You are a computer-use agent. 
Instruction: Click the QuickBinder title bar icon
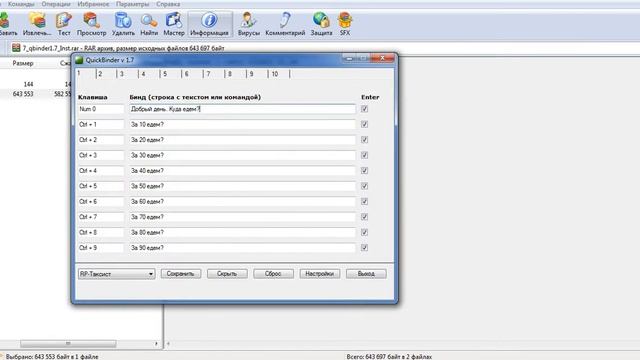click(x=79, y=60)
